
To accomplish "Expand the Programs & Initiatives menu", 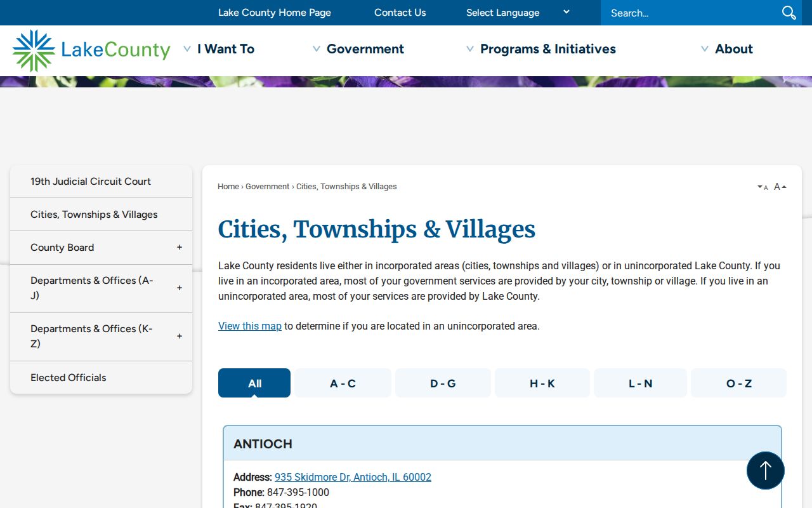I will (541, 49).
